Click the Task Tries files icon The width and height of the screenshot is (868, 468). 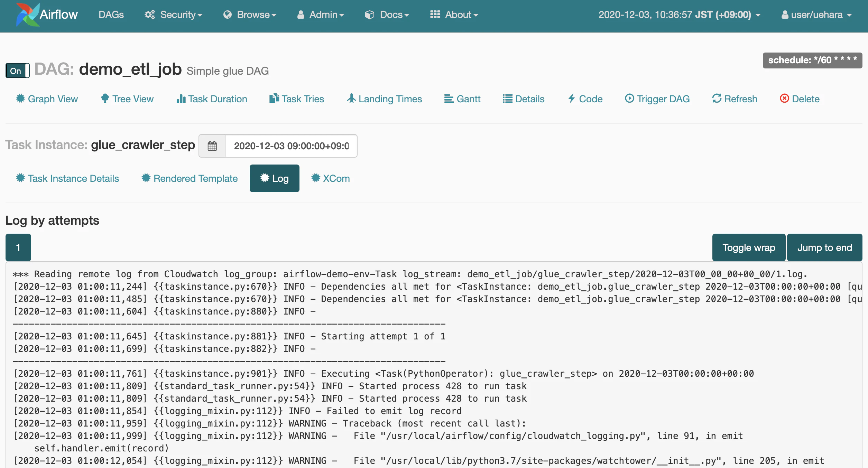tap(274, 99)
